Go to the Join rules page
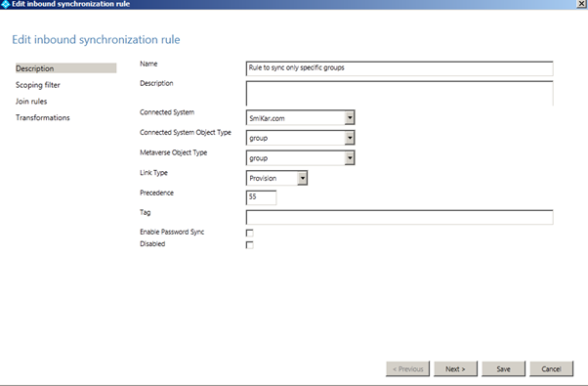 [31, 102]
